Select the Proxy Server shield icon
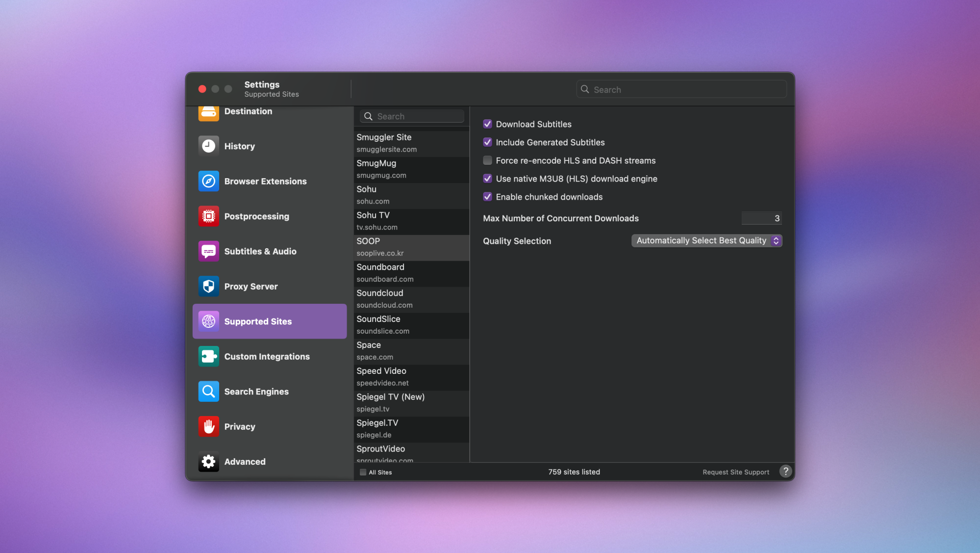980x553 pixels. (x=208, y=286)
